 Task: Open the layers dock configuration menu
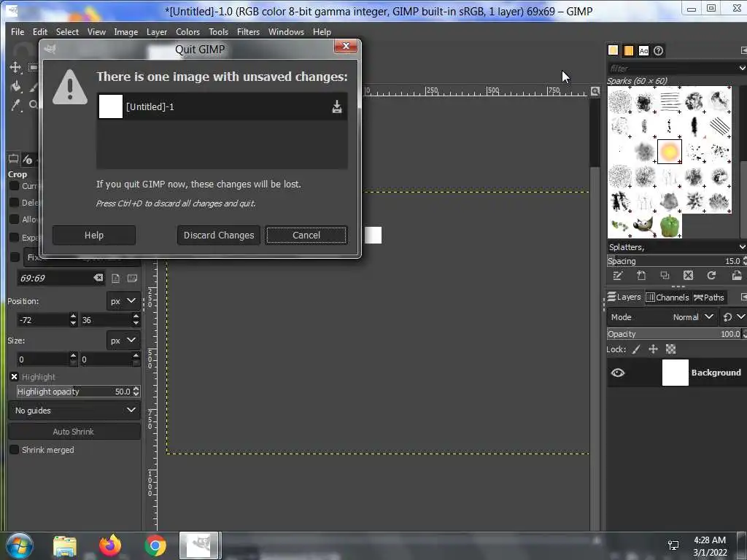[743, 297]
